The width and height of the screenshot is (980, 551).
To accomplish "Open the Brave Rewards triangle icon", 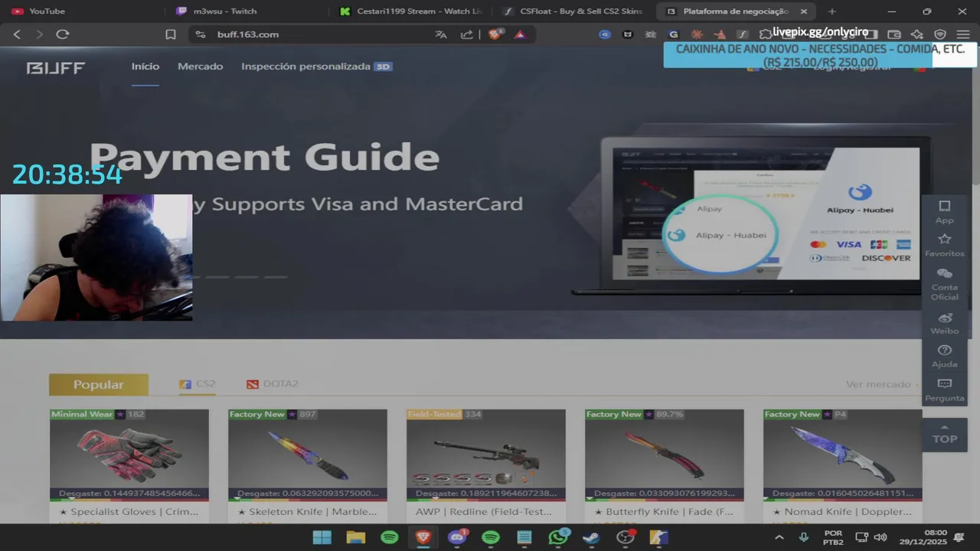I will pyautogui.click(x=520, y=34).
